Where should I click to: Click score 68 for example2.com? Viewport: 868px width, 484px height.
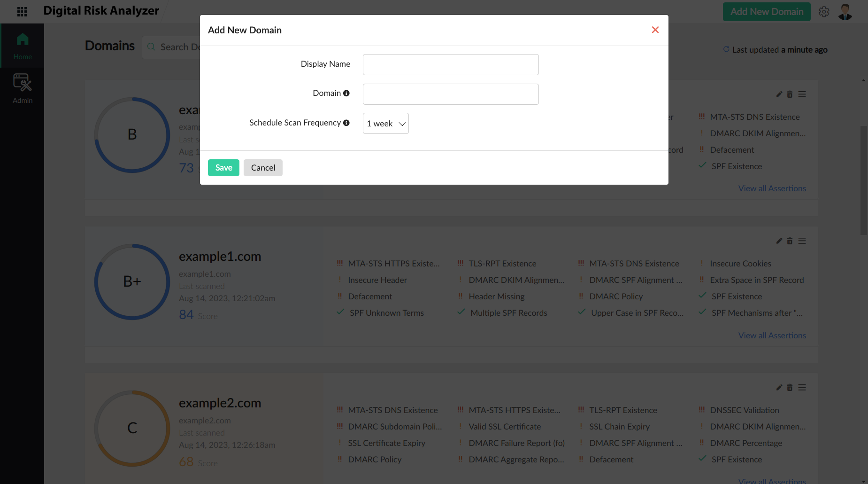(x=186, y=461)
